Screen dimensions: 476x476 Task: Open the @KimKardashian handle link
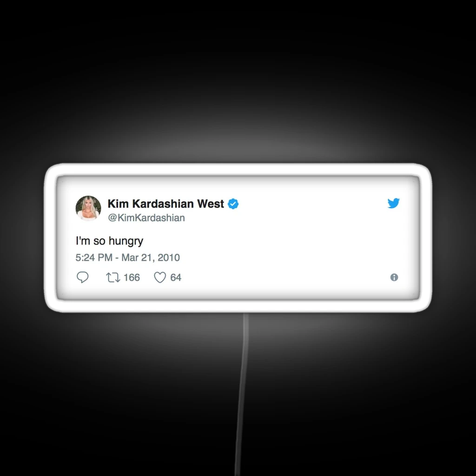[x=146, y=218]
